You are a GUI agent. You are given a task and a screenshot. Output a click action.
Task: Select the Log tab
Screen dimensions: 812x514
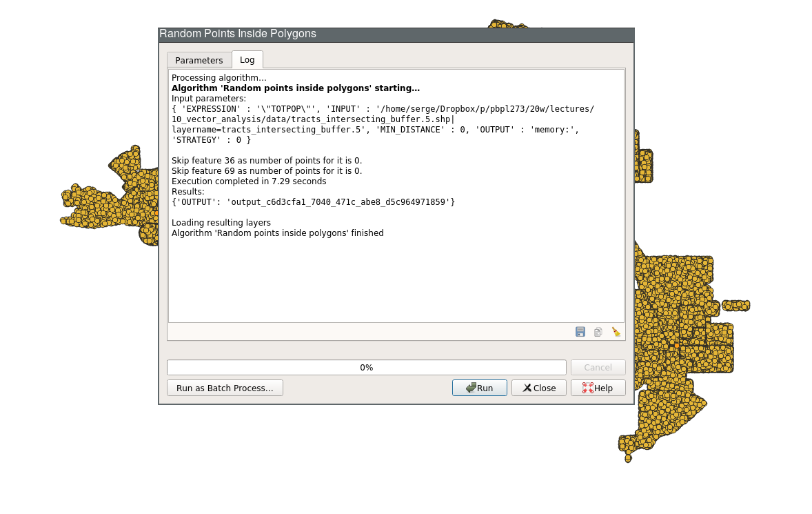247,60
